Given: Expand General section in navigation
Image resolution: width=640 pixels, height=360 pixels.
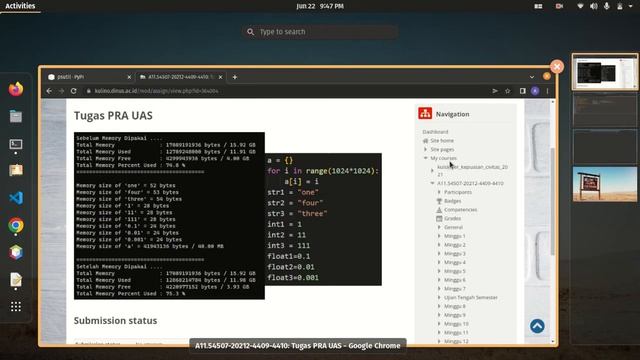Looking at the screenshot, I should tap(439, 227).
